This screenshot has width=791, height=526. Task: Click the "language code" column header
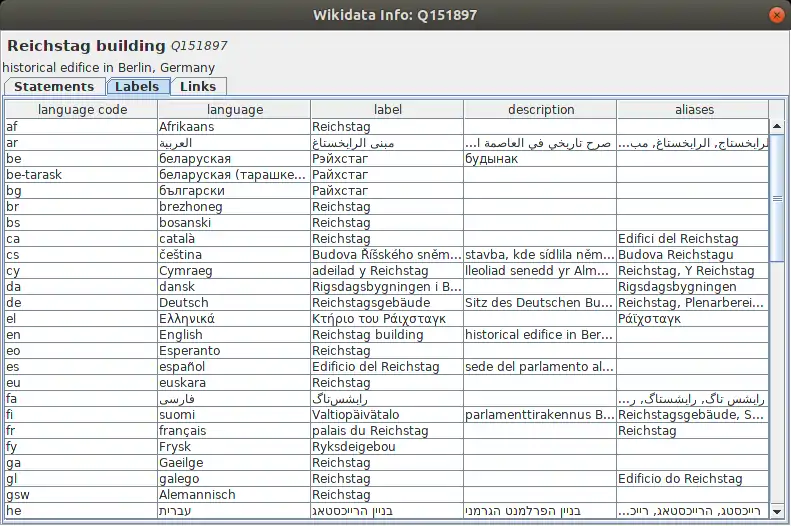click(x=82, y=110)
